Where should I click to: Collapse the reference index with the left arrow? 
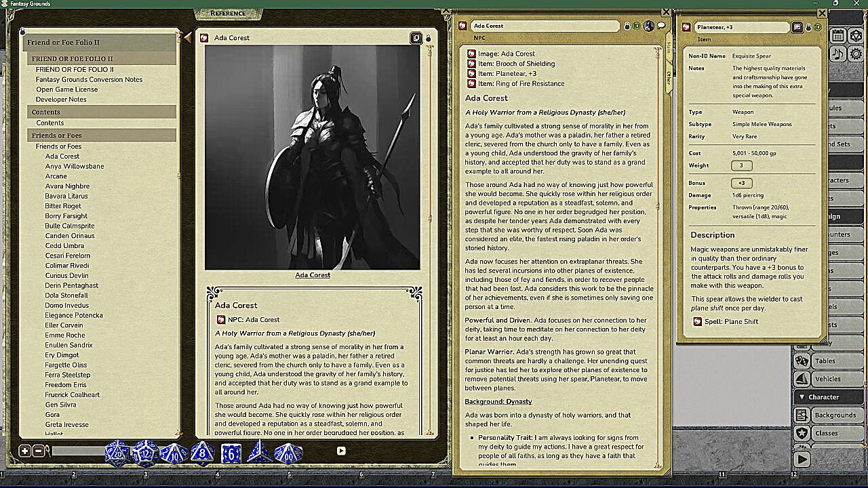(x=188, y=38)
